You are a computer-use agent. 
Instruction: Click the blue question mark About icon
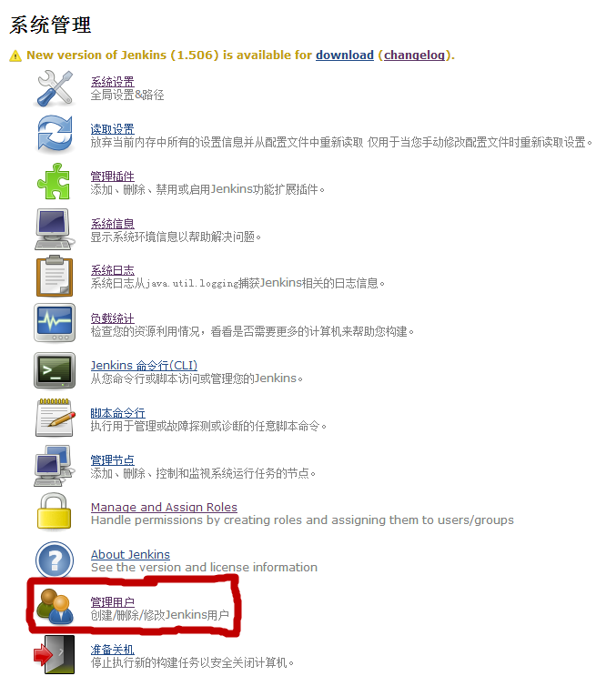pyautogui.click(x=55, y=560)
